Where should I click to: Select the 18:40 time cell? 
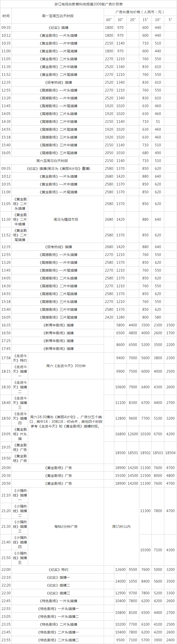coord(6,402)
